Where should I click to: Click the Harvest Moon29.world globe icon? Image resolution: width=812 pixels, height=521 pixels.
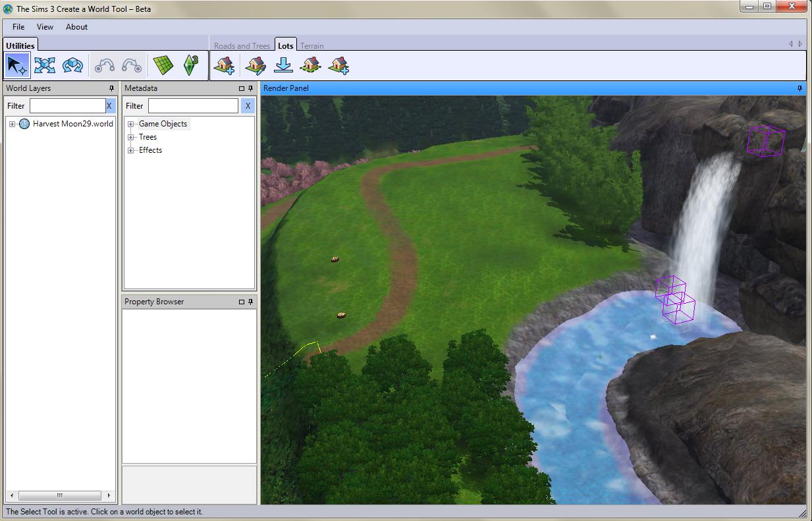24,124
